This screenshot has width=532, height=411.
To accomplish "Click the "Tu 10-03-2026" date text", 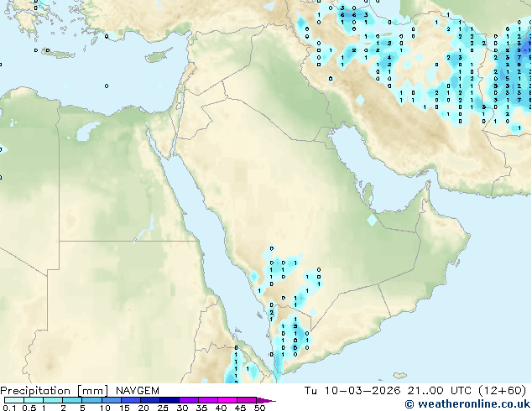I will pyautogui.click(x=352, y=391).
